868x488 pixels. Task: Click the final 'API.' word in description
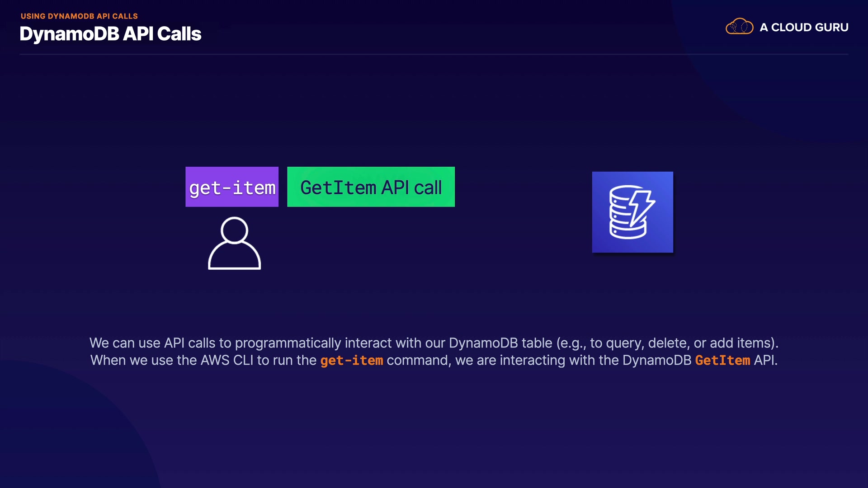(765, 361)
